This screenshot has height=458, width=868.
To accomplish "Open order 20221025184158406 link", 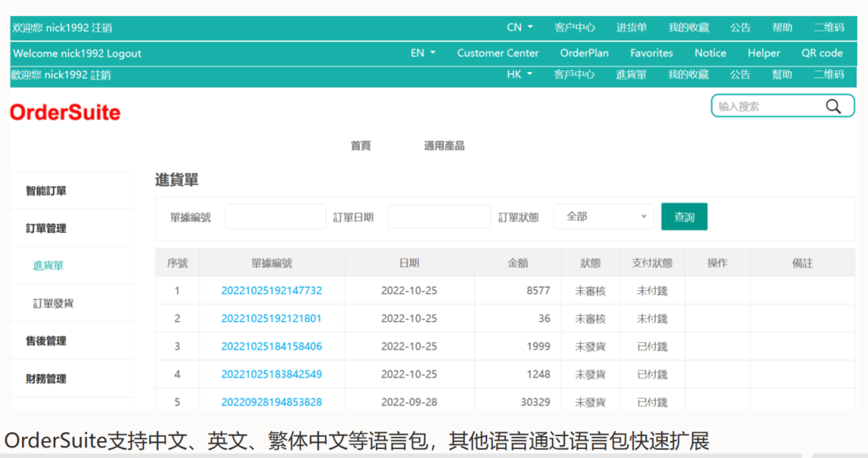I will tap(272, 346).
